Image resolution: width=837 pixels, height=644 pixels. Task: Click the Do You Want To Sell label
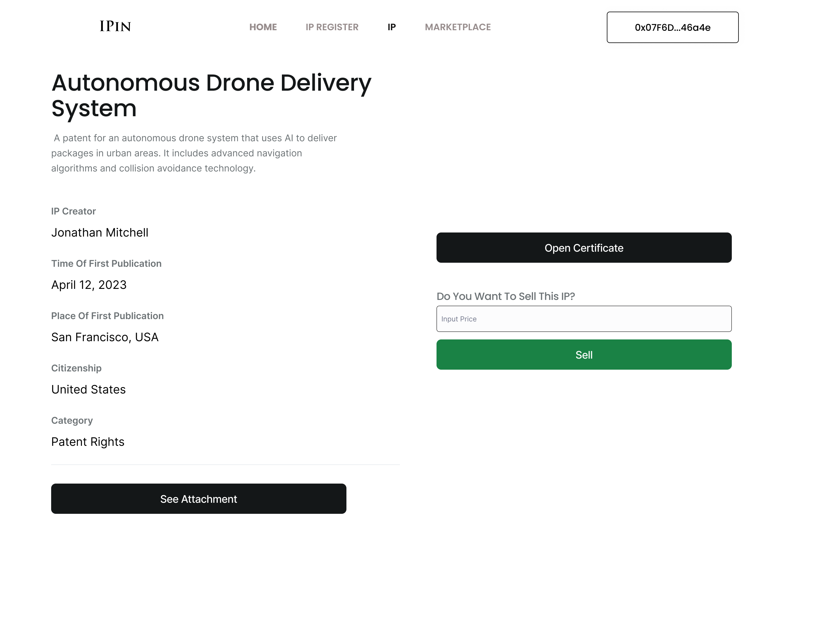505,296
